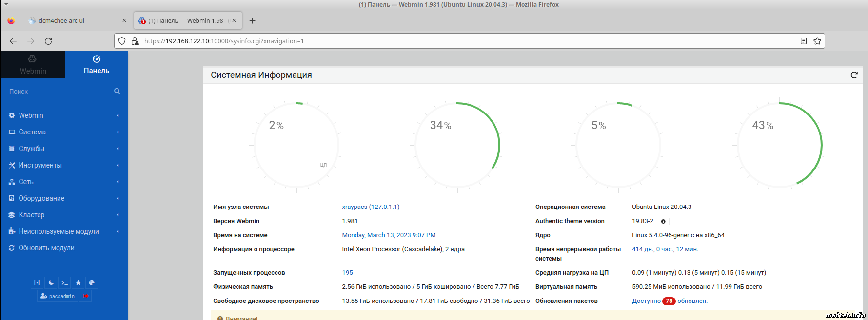Click the search magnifier icon
The width and height of the screenshot is (868, 320).
pos(117,91)
